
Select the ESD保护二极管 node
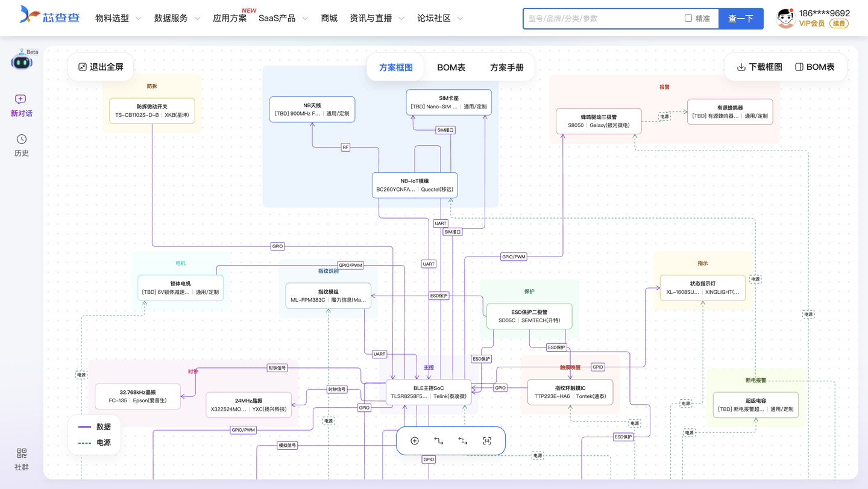529,316
